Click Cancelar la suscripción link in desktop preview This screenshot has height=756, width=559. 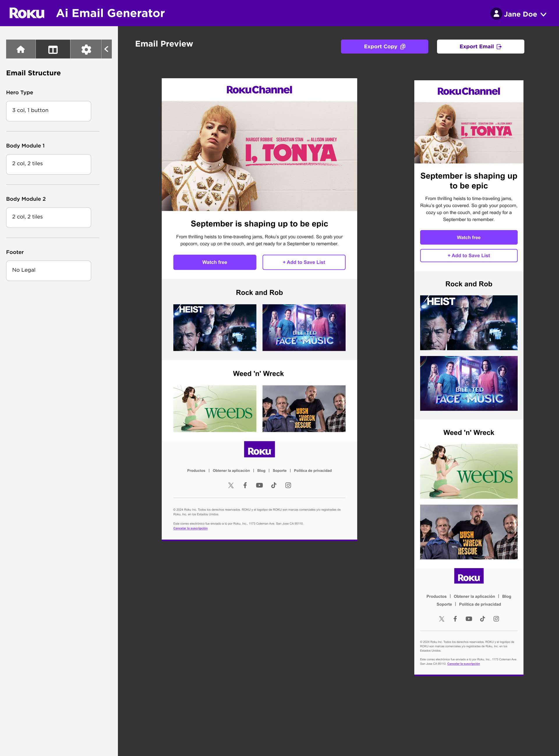[x=190, y=528]
